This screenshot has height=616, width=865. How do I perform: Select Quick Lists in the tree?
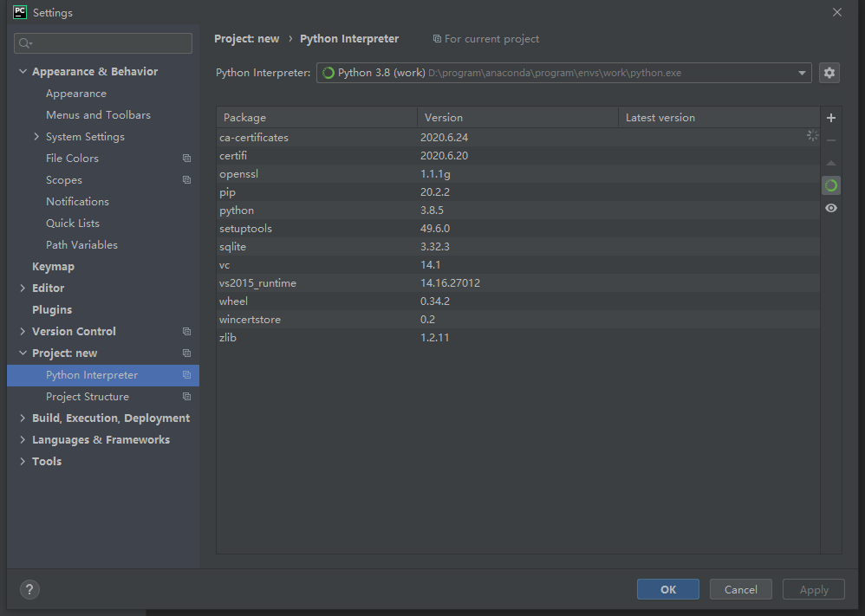pyautogui.click(x=73, y=223)
